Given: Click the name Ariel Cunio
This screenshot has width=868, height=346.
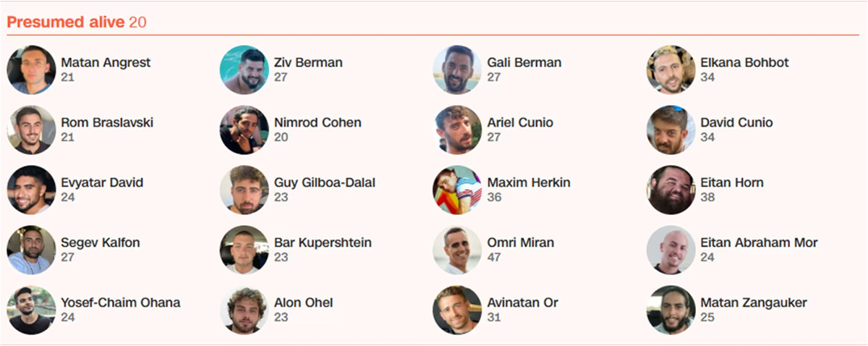Looking at the screenshot, I should (x=520, y=123).
